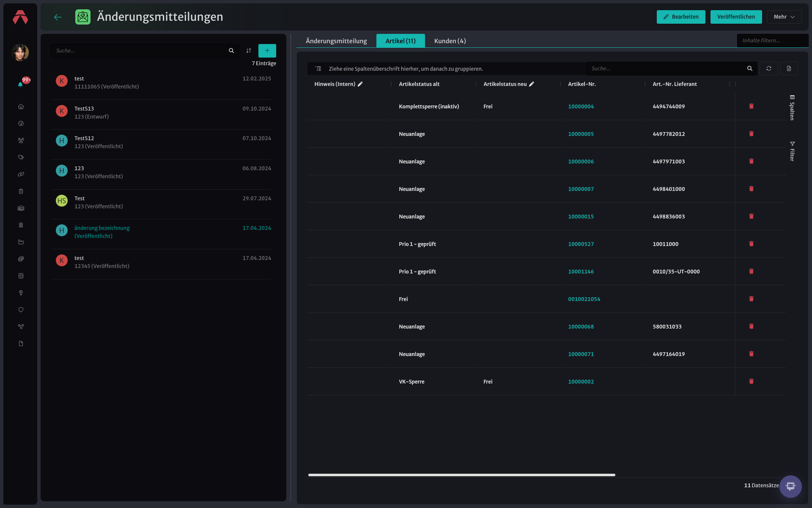Open the tags sidebar icon
The image size is (812, 508).
click(x=21, y=157)
